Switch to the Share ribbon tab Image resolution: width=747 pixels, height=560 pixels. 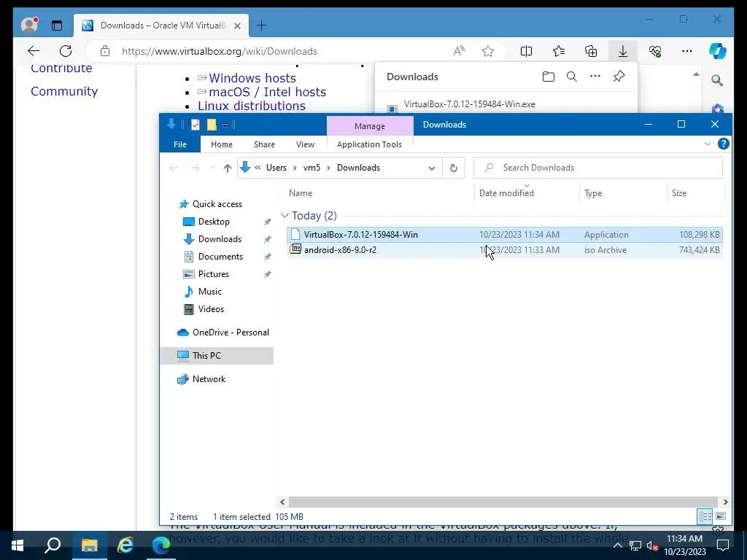[264, 144]
